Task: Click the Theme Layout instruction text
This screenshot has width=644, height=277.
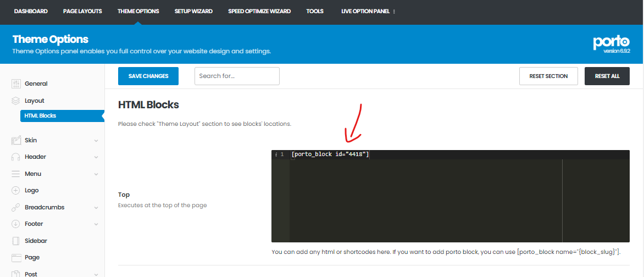Action: [205, 124]
